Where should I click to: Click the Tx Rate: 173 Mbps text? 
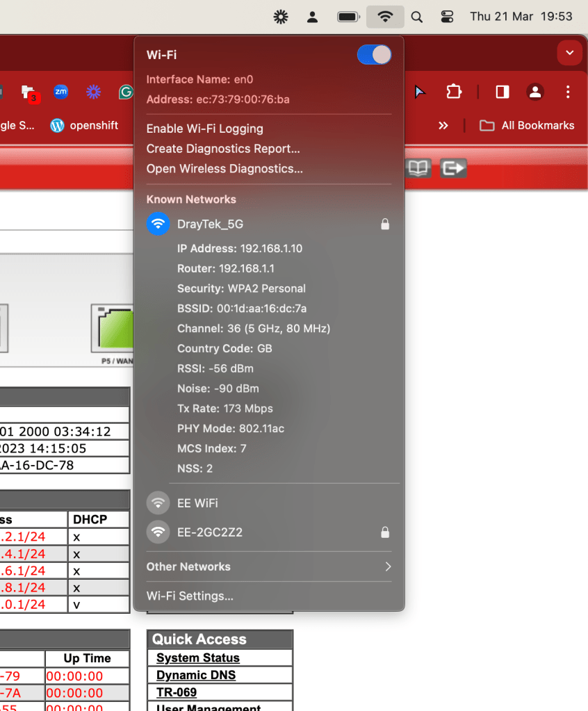click(225, 408)
